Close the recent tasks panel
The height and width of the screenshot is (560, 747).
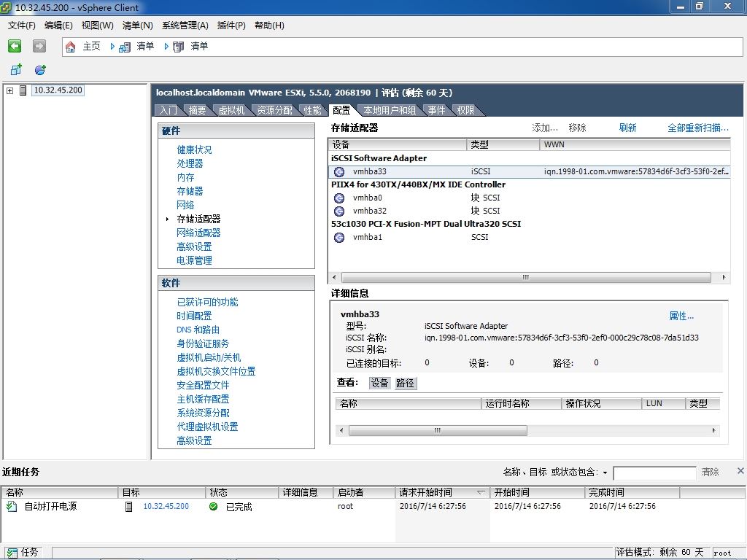click(740, 470)
